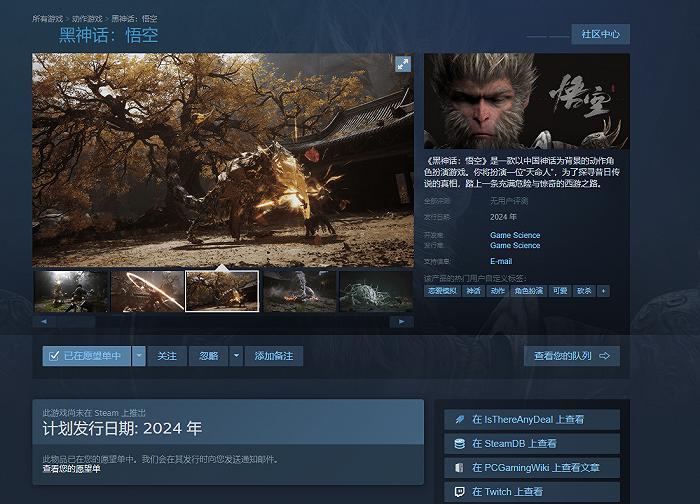This screenshot has height=504, width=700.
Task: Click the SteamDB database icon
Action: coord(459,444)
